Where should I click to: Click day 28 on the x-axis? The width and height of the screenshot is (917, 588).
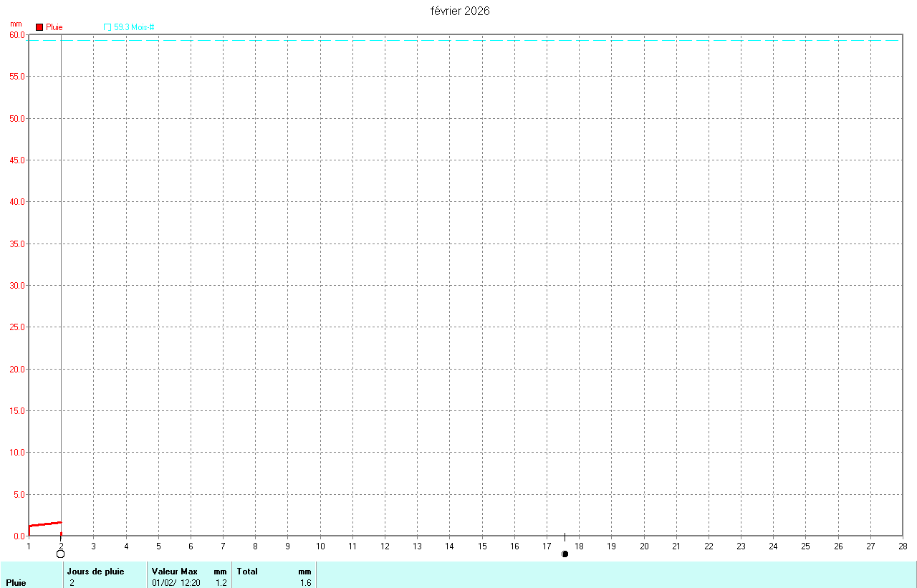point(902,546)
